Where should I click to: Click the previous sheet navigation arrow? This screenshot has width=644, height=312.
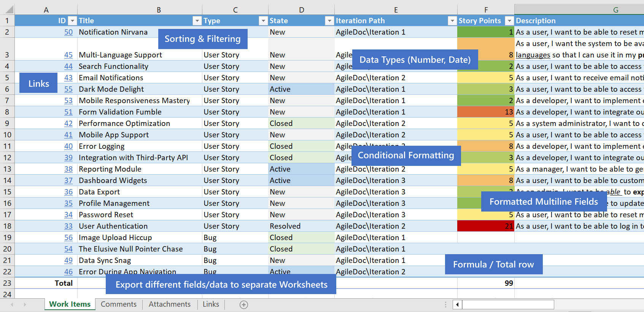(12, 304)
